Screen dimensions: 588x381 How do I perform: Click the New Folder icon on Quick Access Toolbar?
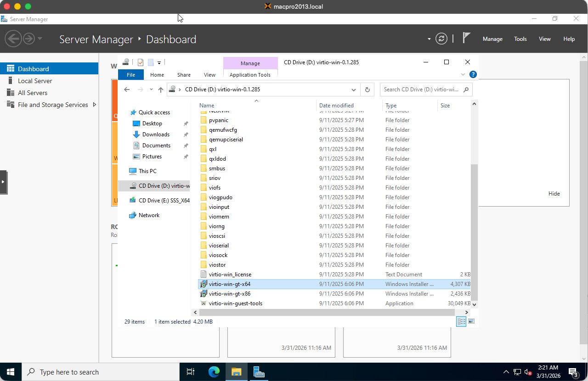(150, 62)
